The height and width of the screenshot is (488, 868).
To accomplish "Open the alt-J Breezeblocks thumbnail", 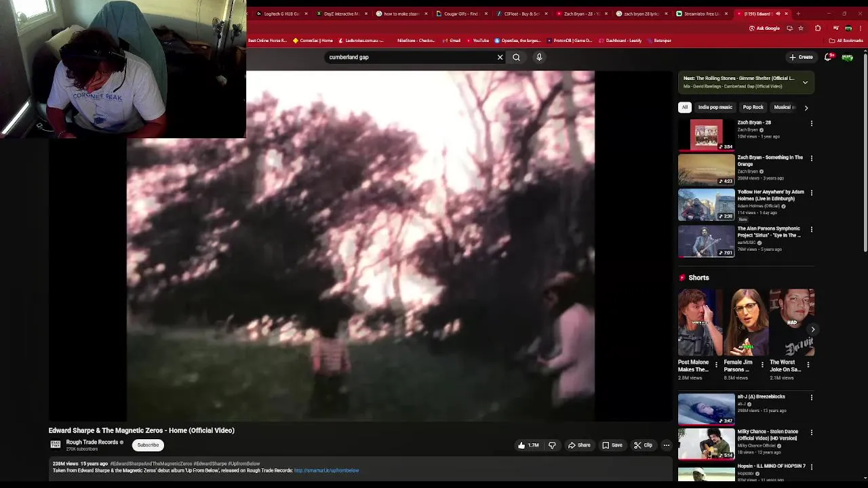I will 707,409.
